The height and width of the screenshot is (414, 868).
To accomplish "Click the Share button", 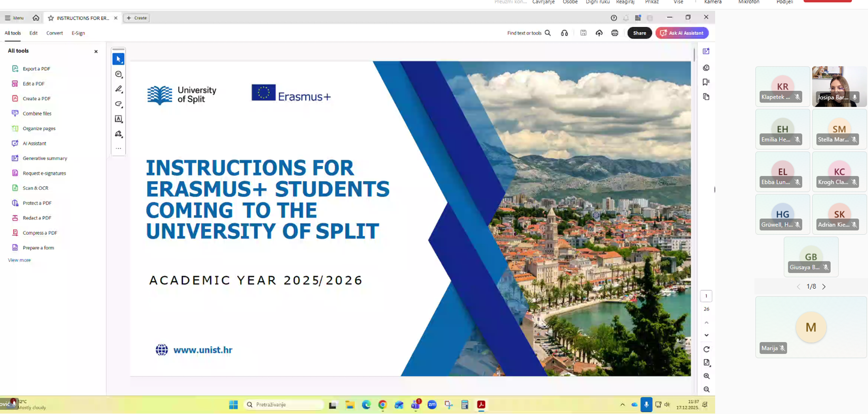I will coord(639,33).
